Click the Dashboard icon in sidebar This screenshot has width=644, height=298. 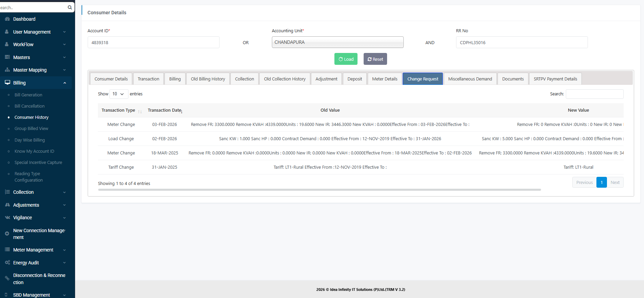pos(7,19)
